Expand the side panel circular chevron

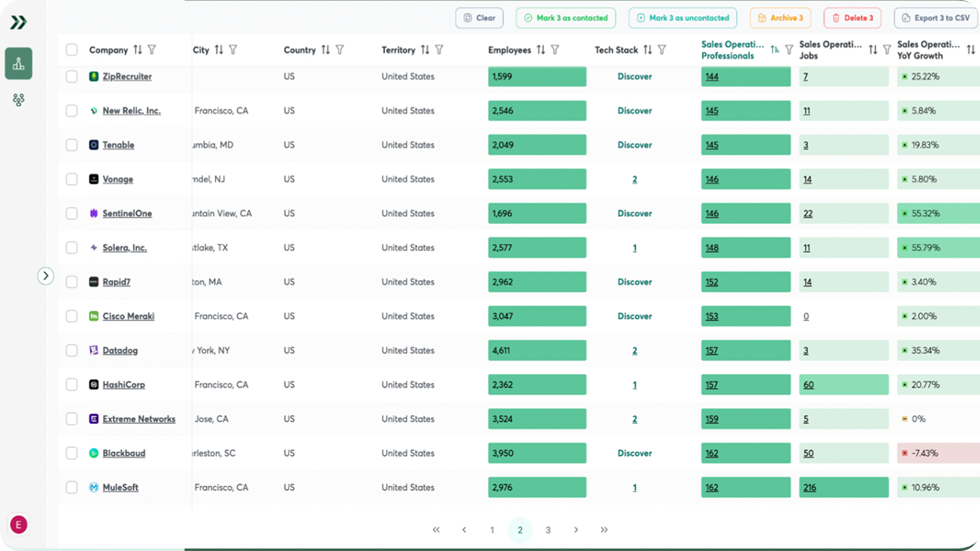45,276
